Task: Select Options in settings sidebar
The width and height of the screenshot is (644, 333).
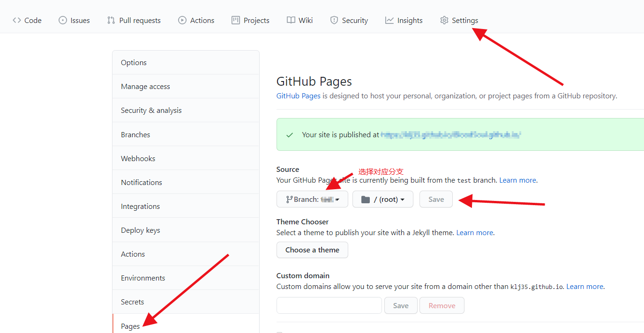Action: 186,62
